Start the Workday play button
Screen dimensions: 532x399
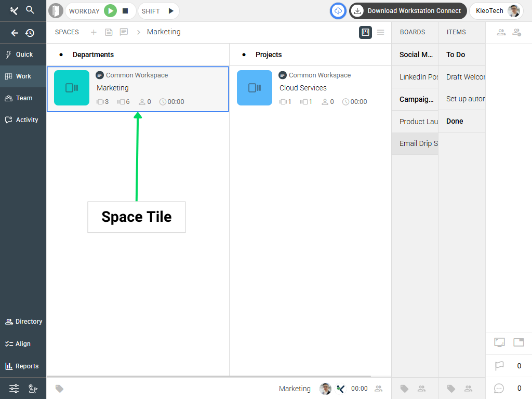(110, 11)
